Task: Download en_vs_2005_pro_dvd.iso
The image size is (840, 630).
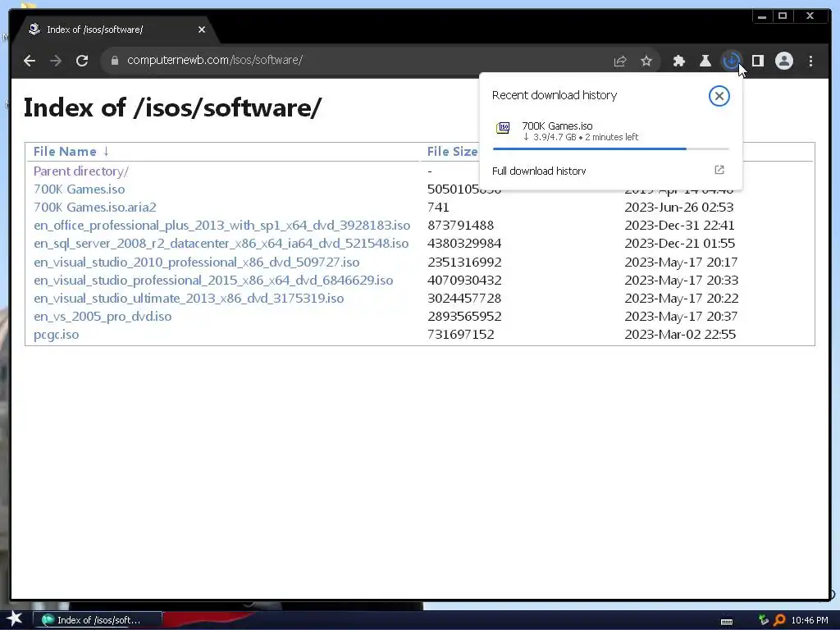Action: click(103, 317)
